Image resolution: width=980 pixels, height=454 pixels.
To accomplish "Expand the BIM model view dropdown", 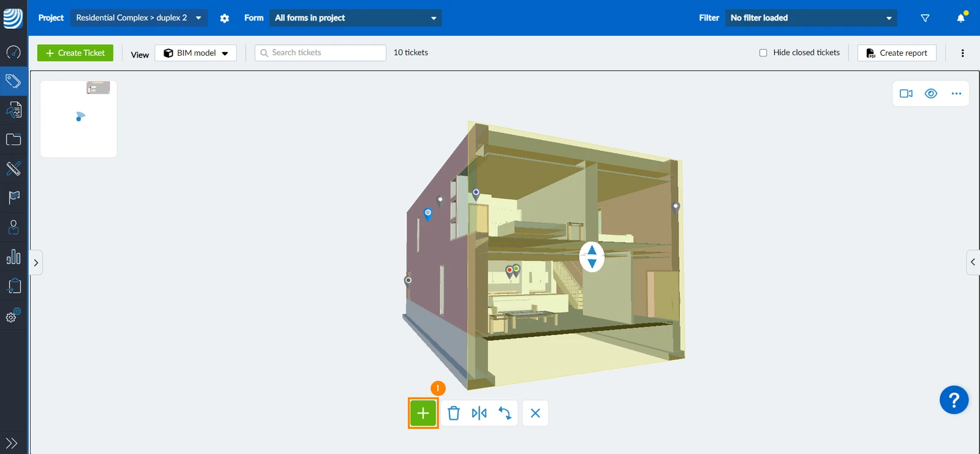I will pyautogui.click(x=196, y=53).
